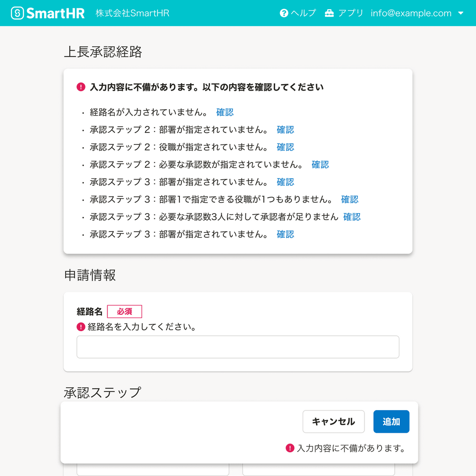Click inside the 経路名 text input field
This screenshot has height=476, width=476.
[x=238, y=346]
